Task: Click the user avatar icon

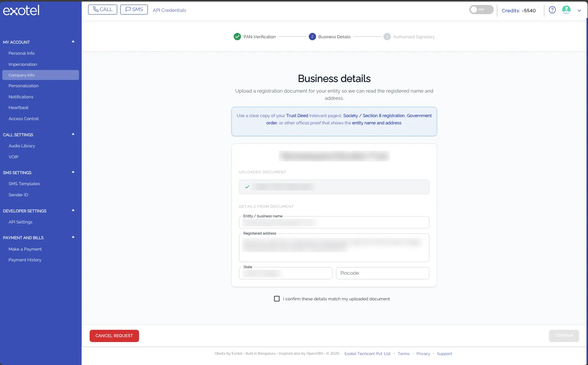Action: [566, 10]
